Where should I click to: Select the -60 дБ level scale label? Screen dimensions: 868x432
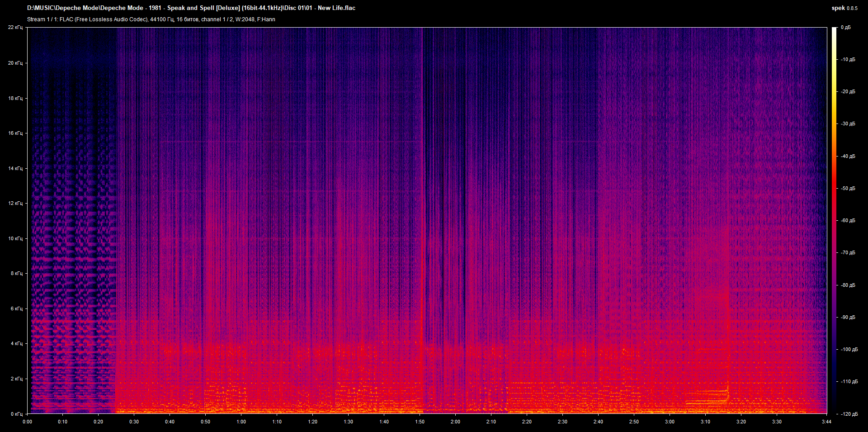click(x=848, y=220)
